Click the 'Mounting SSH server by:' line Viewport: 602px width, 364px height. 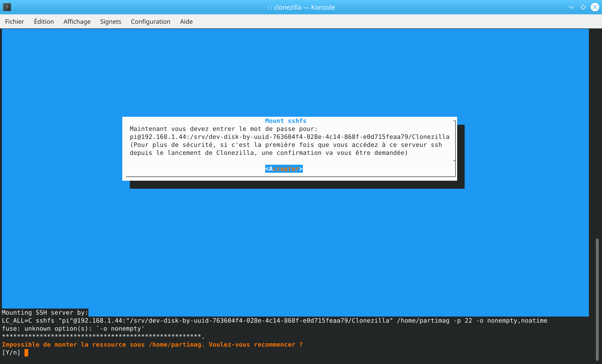click(45, 313)
